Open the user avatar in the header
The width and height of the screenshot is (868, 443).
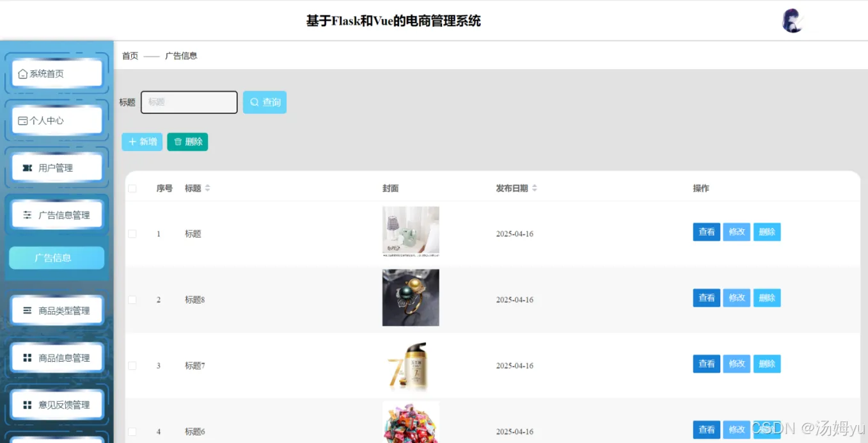(x=793, y=21)
